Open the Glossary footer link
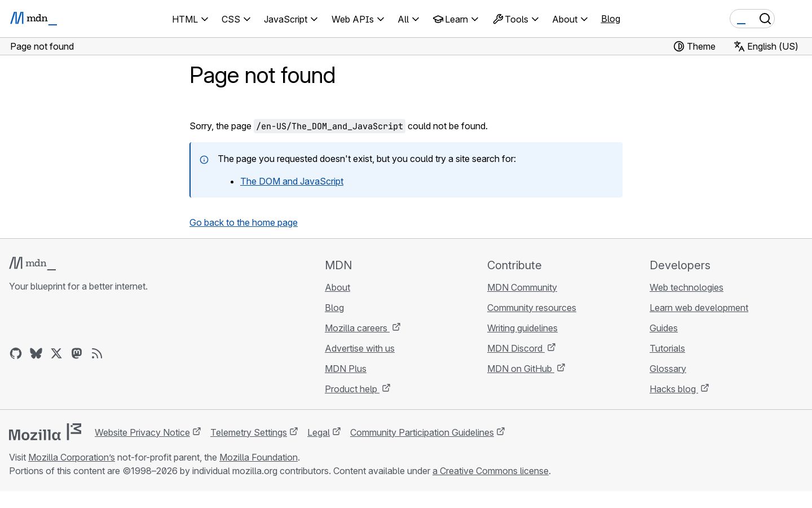Image resolution: width=812 pixels, height=508 pixels. click(x=668, y=369)
